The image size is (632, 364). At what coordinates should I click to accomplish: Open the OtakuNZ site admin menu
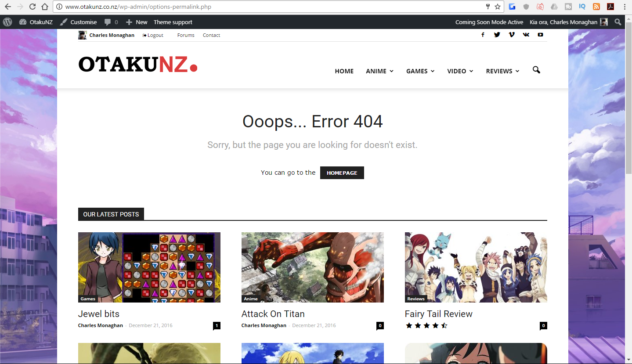pos(36,22)
